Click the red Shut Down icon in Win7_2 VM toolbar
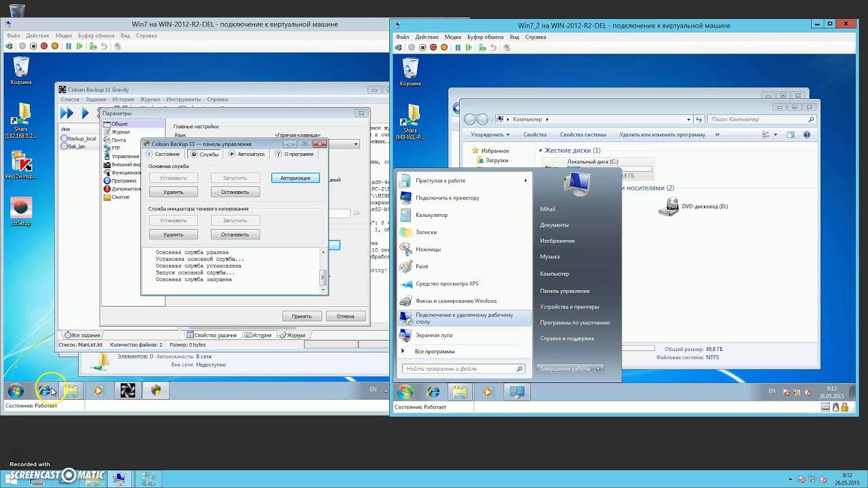This screenshot has width=868, height=488. click(x=433, y=47)
